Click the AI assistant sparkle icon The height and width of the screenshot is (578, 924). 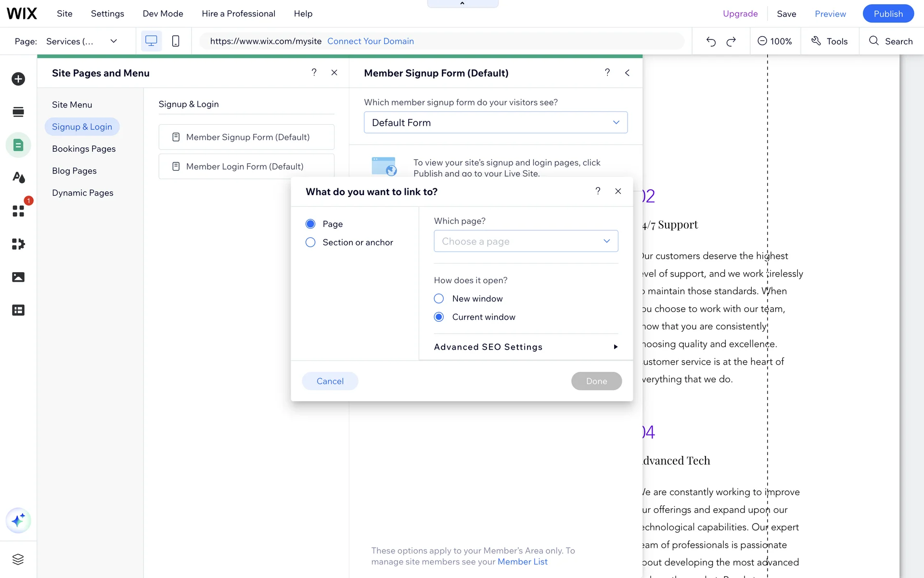[18, 521]
